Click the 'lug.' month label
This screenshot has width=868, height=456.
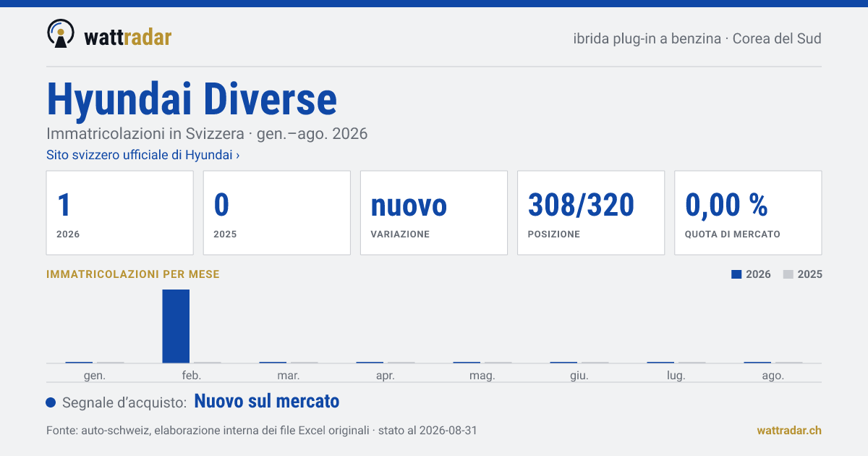coord(676,375)
